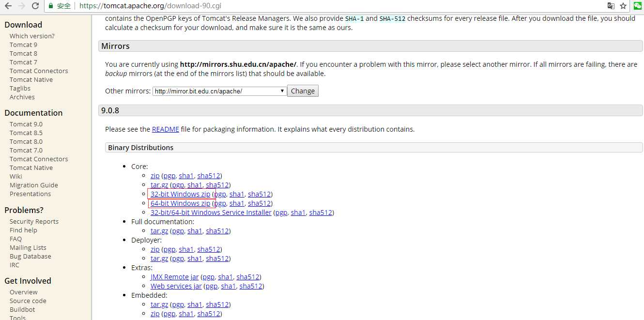Open Tomcat Native under Documentation
Screen dimensions: 644x320
(x=31, y=168)
